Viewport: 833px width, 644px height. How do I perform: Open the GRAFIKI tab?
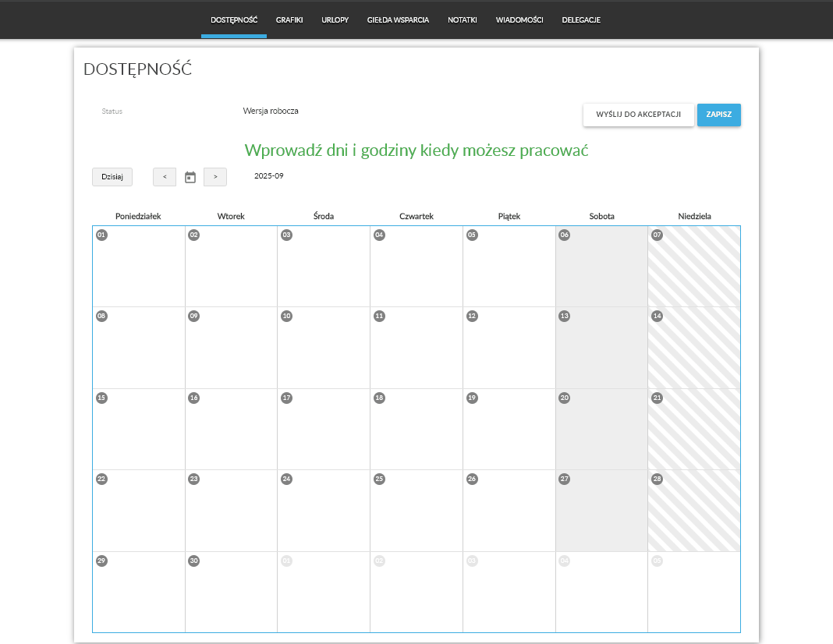(x=289, y=20)
